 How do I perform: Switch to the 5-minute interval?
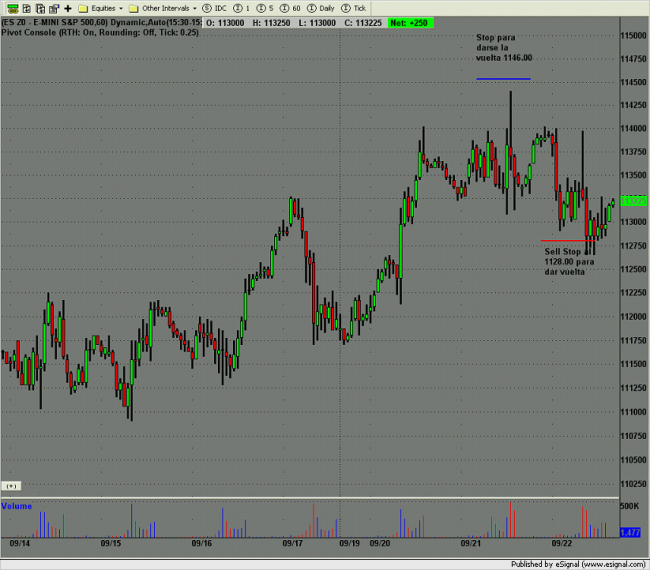265,8
